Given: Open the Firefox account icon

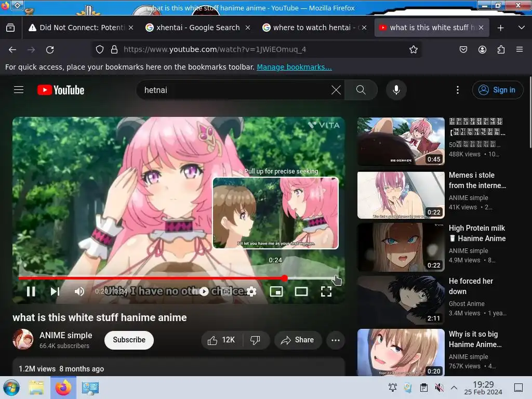Looking at the screenshot, I should 482,49.
